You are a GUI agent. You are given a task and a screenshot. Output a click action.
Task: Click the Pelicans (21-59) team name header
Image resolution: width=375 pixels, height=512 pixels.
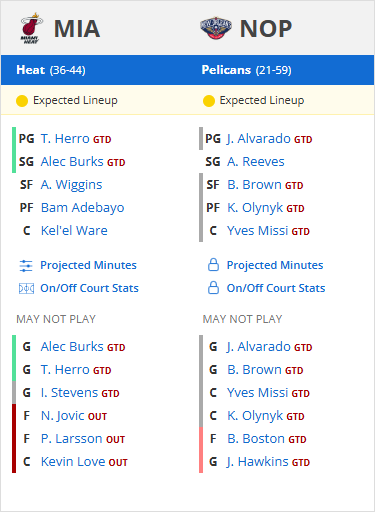point(246,70)
